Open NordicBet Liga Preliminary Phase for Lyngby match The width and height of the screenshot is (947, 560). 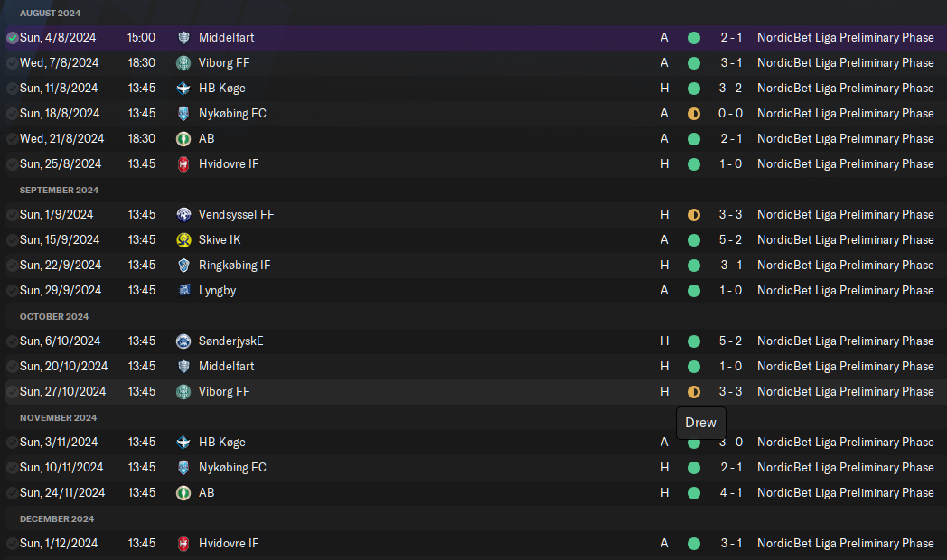846,290
